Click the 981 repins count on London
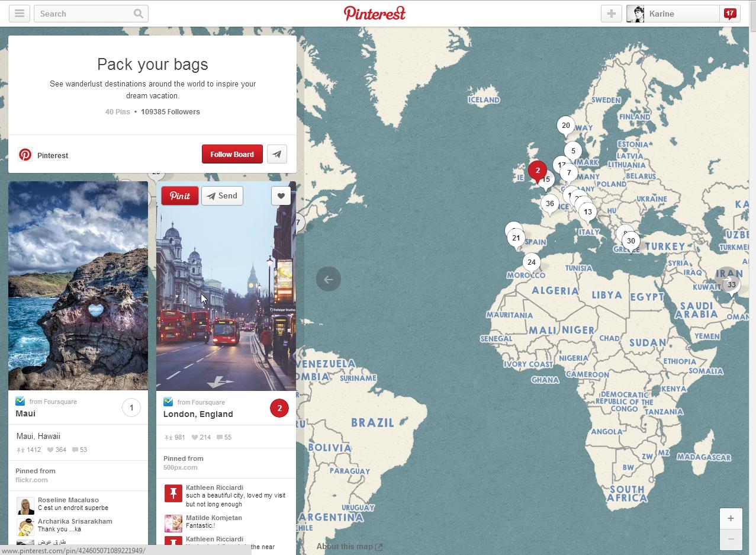This screenshot has height=555, width=756. pos(175,437)
